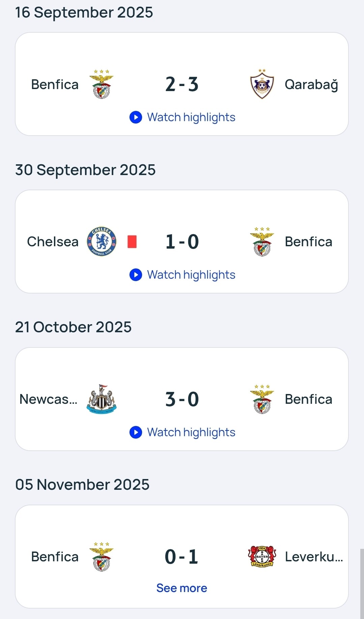Open the 0-1 Benfica Leverkusen score
The width and height of the screenshot is (364, 619).
181,557
